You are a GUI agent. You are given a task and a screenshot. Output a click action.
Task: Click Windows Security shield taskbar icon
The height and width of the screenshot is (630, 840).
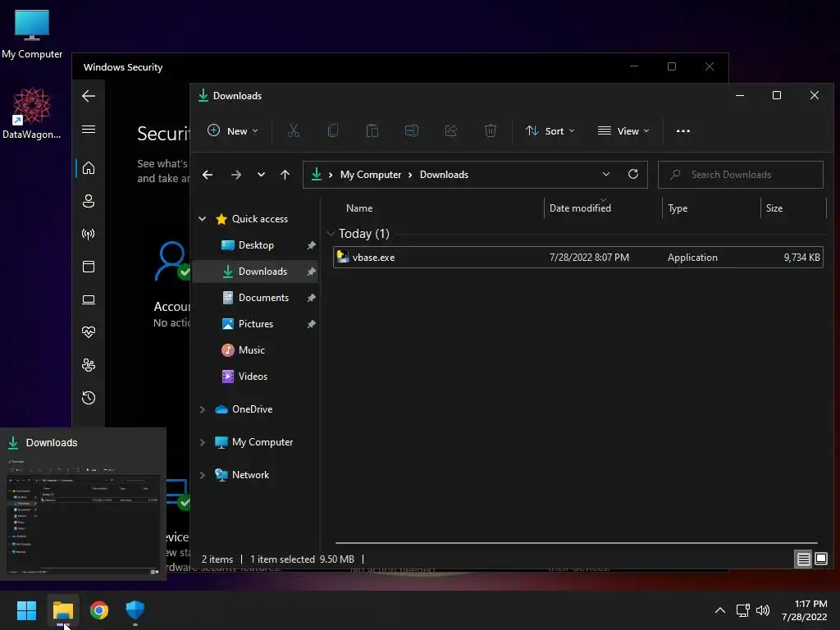(x=135, y=610)
